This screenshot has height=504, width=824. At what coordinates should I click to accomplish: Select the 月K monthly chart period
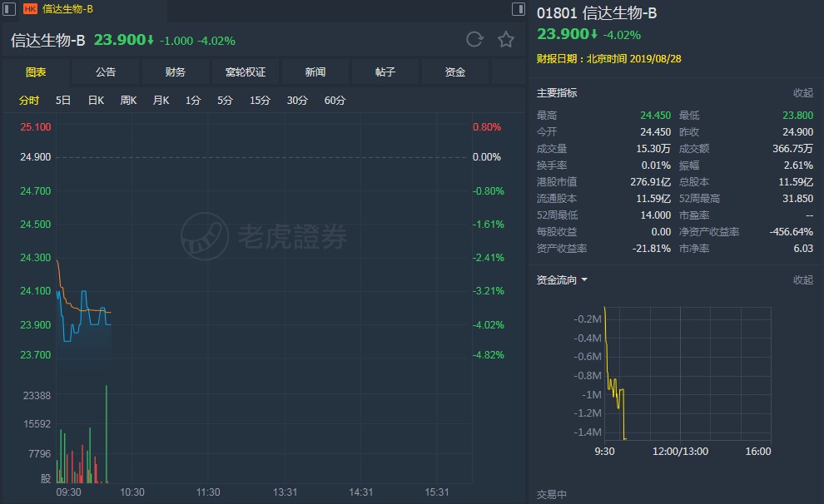[161, 101]
